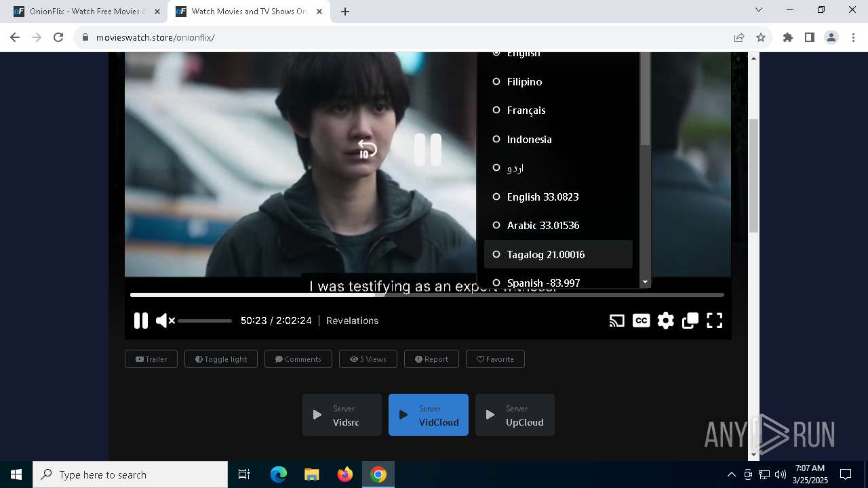Open player settings gear
This screenshot has height=488, width=868.
(666, 321)
